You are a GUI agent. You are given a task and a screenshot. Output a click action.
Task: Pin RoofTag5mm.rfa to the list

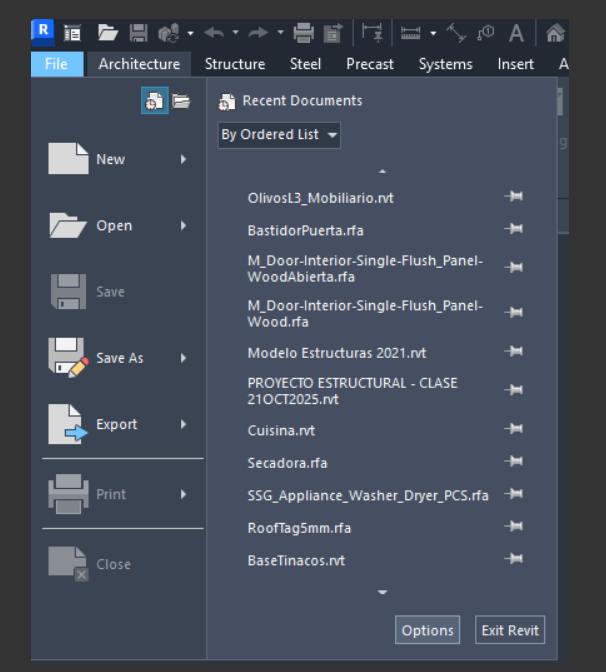[x=514, y=526]
